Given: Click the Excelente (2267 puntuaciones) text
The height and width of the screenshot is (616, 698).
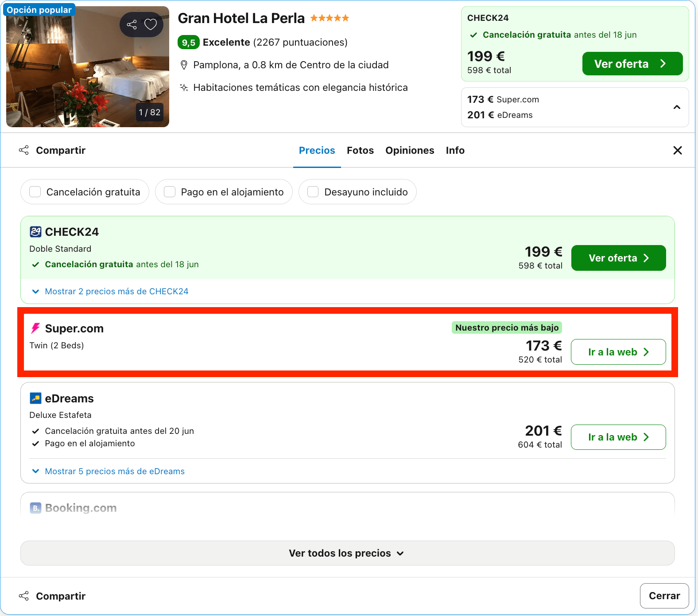Looking at the screenshot, I should point(275,42).
